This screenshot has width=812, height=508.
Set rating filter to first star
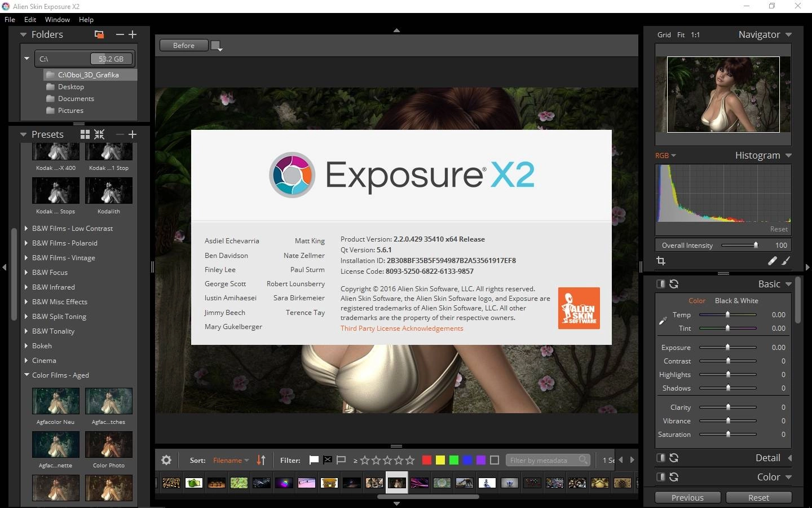click(365, 460)
